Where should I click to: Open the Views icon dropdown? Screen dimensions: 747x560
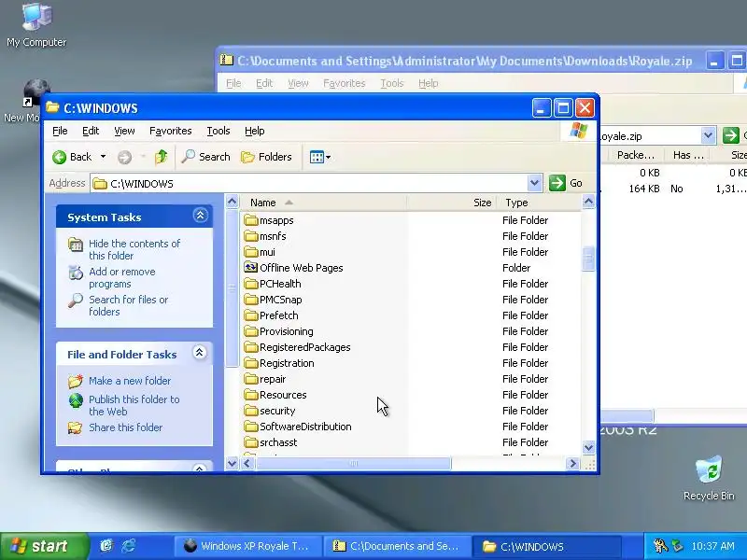coord(320,157)
